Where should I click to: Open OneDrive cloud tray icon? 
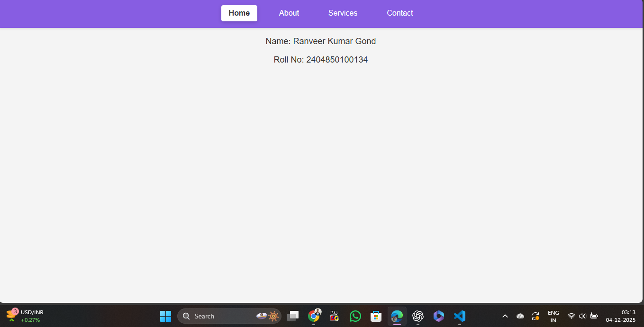tap(520, 316)
